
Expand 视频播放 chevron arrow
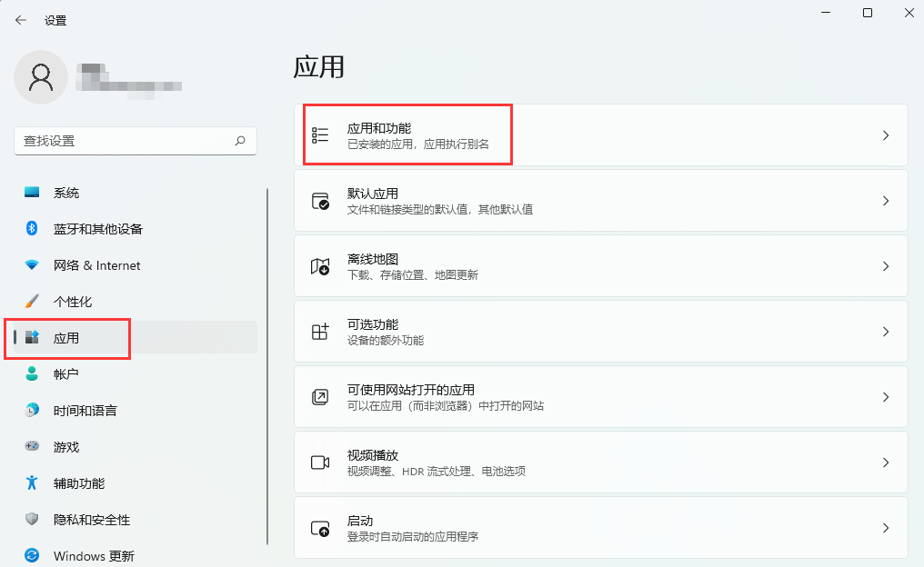tap(886, 463)
